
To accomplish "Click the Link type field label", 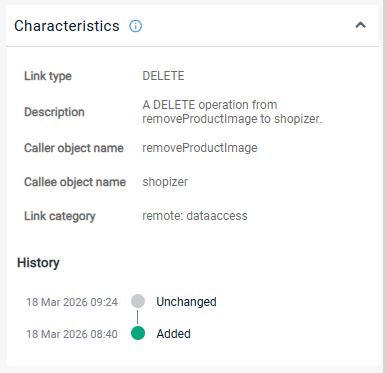I will [48, 76].
